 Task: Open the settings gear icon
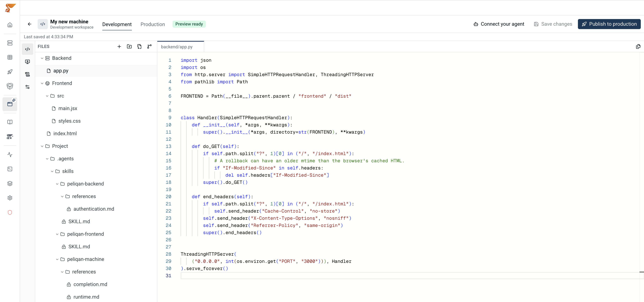pyautogui.click(x=10, y=198)
